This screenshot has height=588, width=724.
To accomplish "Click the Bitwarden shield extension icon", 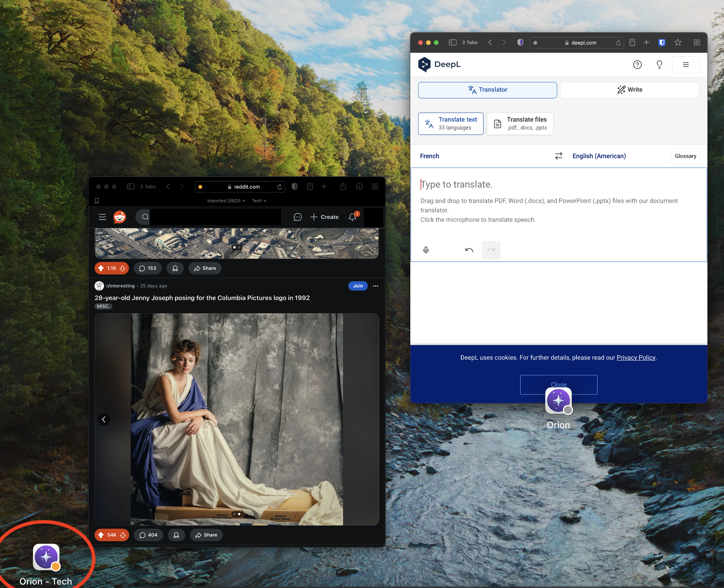I will [662, 42].
